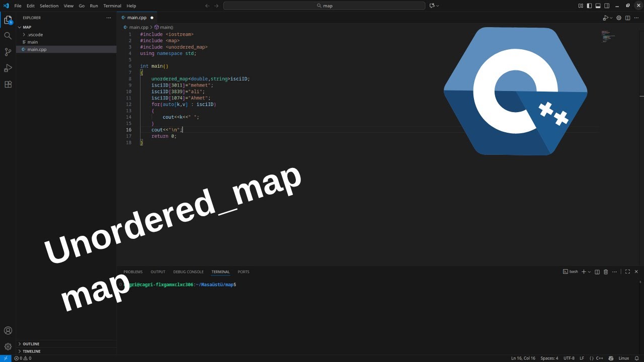Click Ln 16, Col 16 cursor position

pyautogui.click(x=523, y=358)
